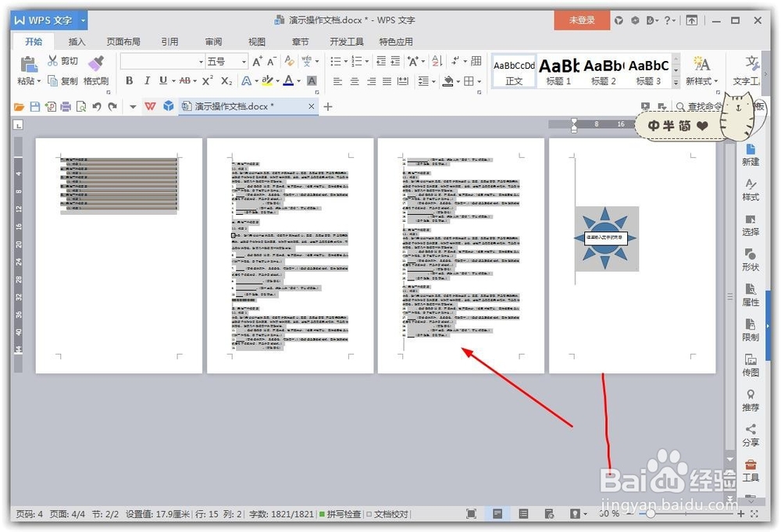Switch to the 开发工具 (Developer) tab
This screenshot has height=532, width=781.
[347, 42]
